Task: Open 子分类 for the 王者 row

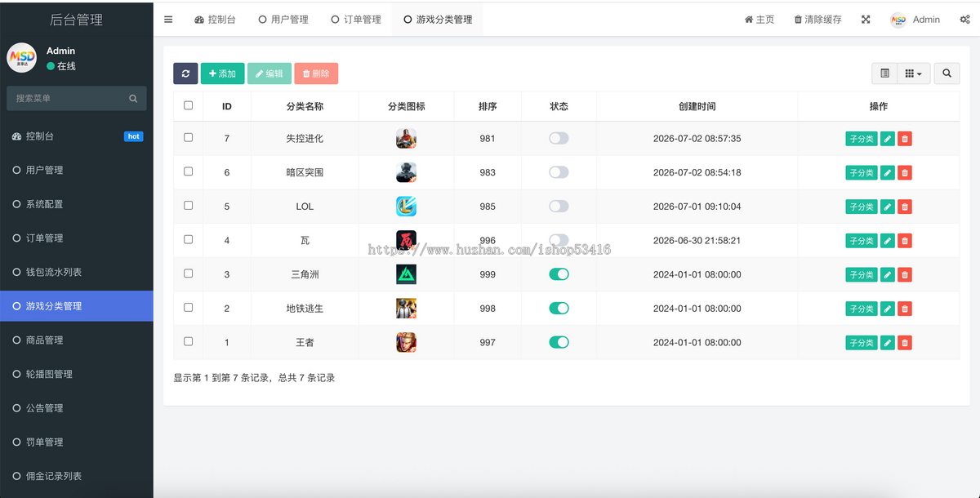Action: tap(862, 343)
